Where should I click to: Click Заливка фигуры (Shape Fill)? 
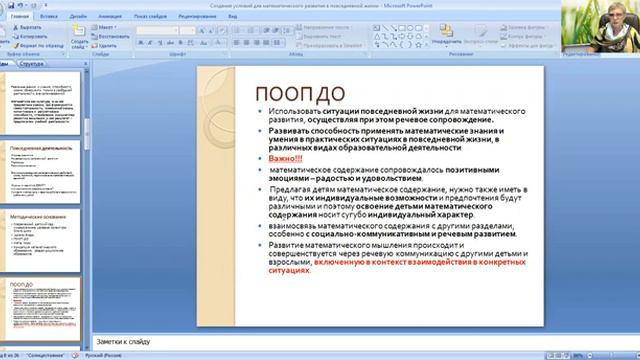pos(523,27)
